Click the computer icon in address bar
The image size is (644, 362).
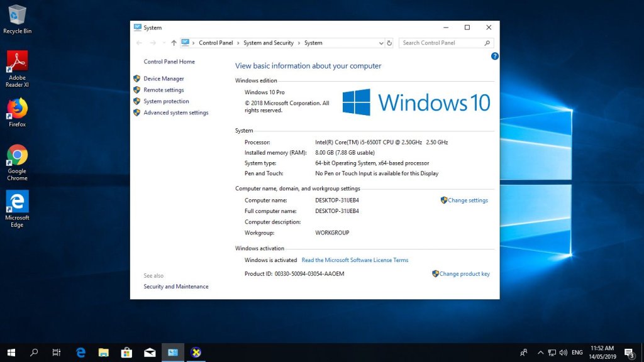[186, 43]
